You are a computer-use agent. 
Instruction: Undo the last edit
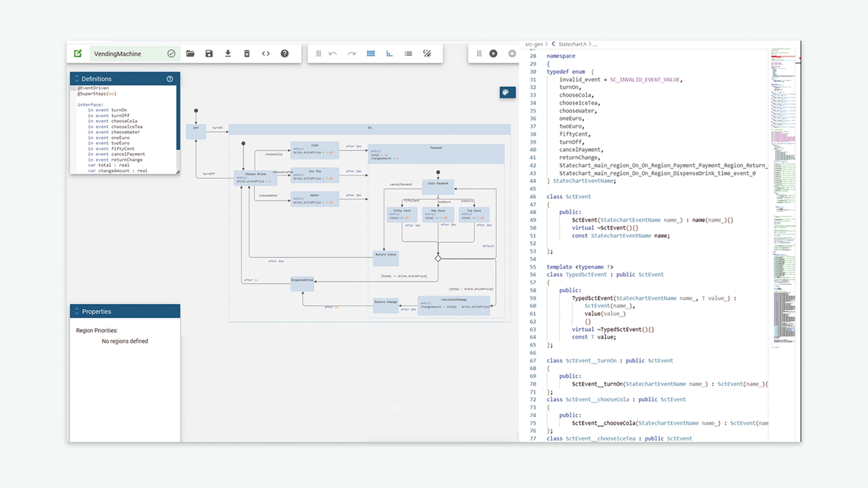pyautogui.click(x=333, y=54)
